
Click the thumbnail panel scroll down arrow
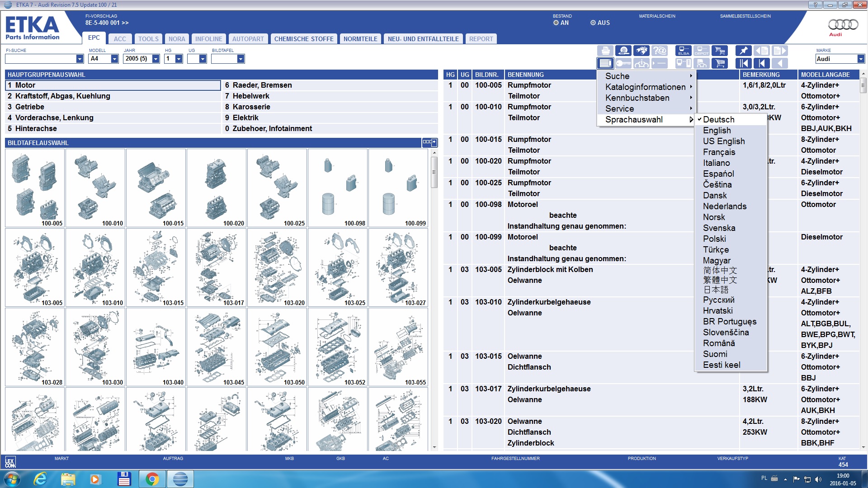434,447
